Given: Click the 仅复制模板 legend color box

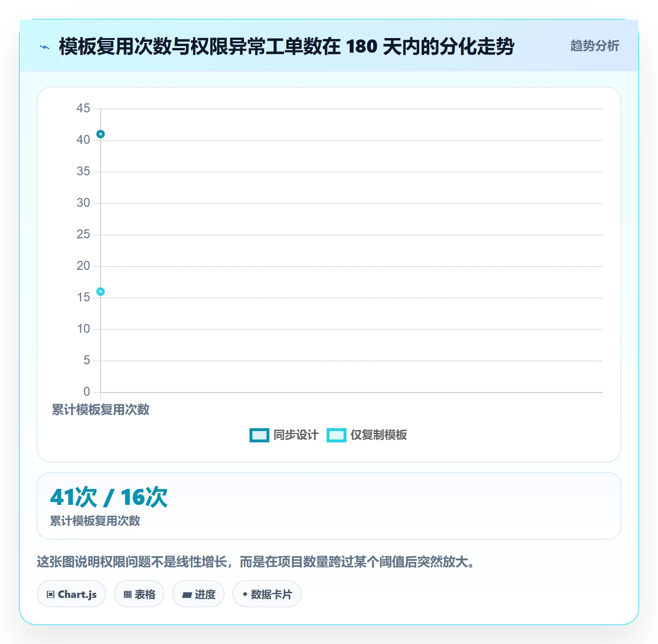Looking at the screenshot, I should click(x=337, y=435).
